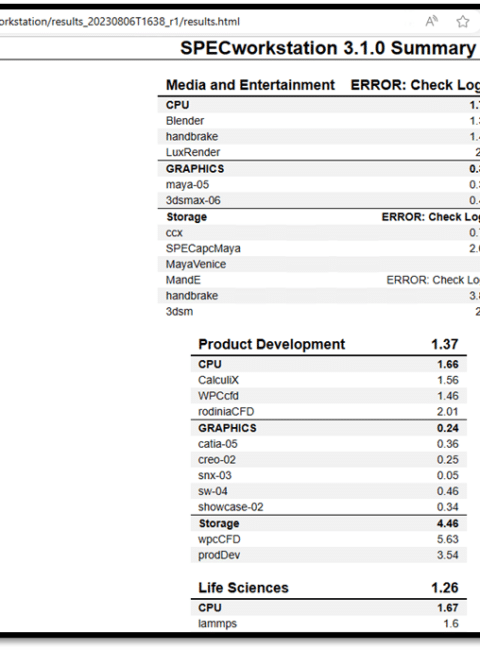
Task: Click the sw-04 row label
Action: 213,491
